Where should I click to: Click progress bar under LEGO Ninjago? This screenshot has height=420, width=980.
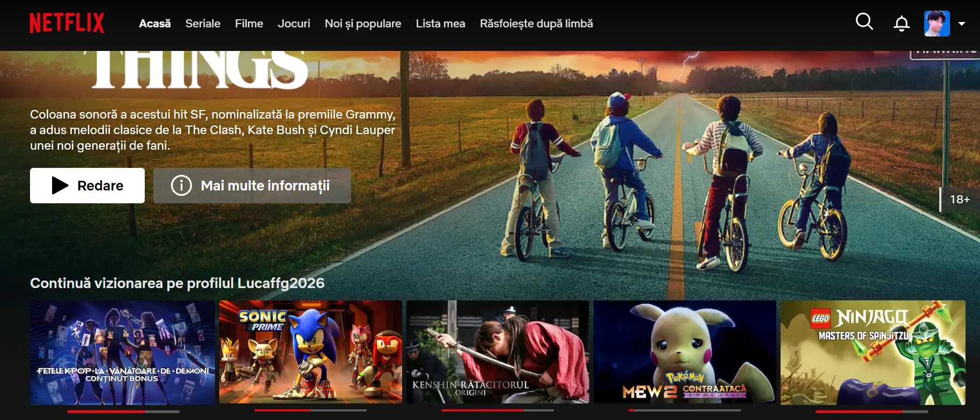tap(872, 411)
